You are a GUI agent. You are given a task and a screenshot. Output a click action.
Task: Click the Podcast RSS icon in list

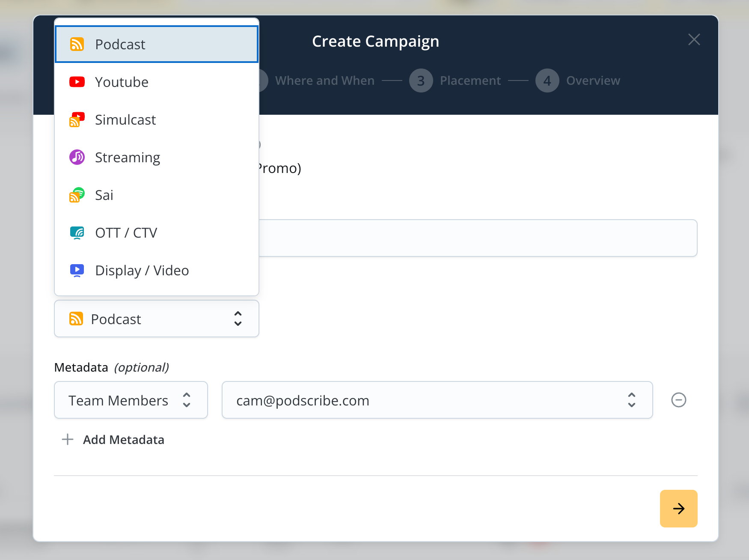point(77,44)
